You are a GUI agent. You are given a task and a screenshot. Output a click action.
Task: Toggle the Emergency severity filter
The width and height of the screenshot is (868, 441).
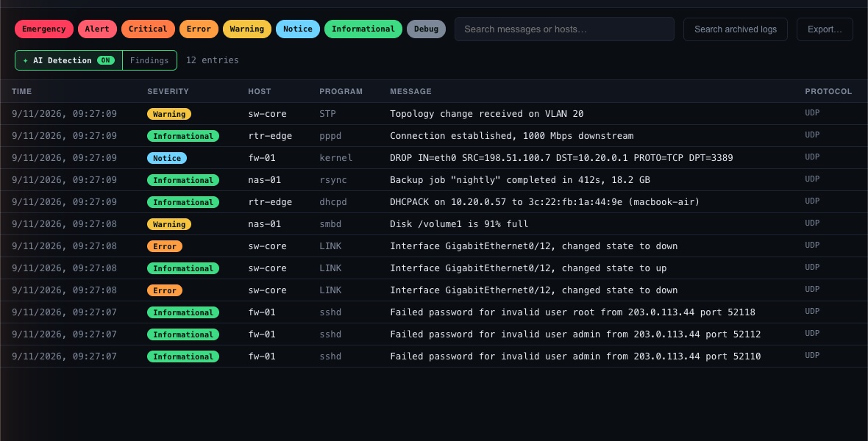43,29
